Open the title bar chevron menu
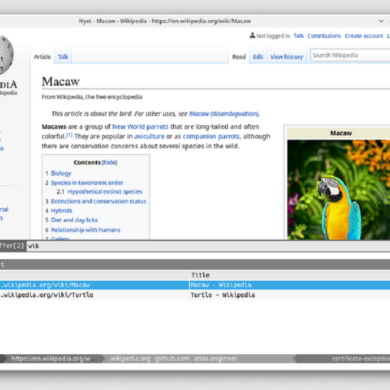 [381, 21]
